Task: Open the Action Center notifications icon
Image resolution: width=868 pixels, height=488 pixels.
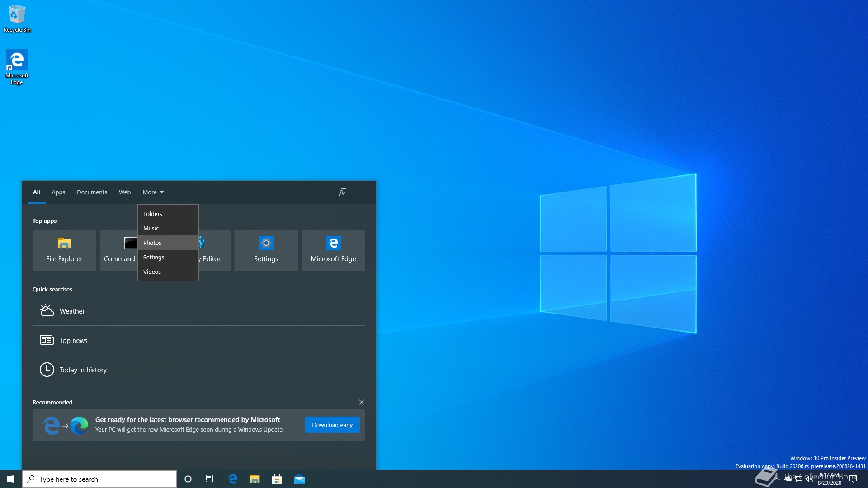Action: pyautogui.click(x=853, y=479)
